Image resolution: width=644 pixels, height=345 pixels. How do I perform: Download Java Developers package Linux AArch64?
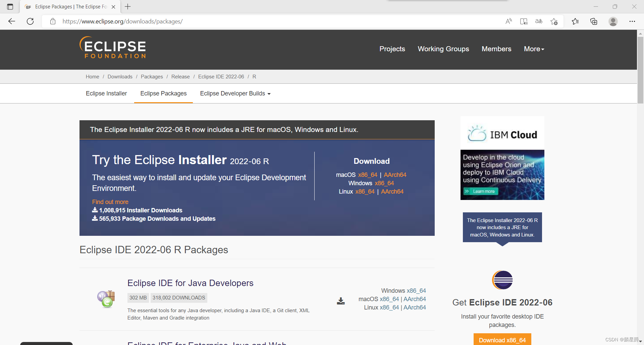coord(415,307)
